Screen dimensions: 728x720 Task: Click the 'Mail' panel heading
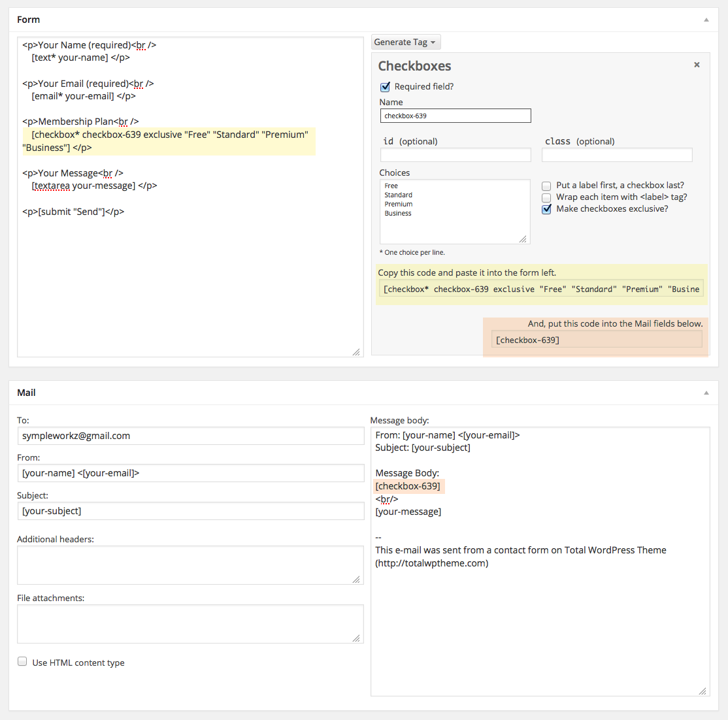click(26, 393)
